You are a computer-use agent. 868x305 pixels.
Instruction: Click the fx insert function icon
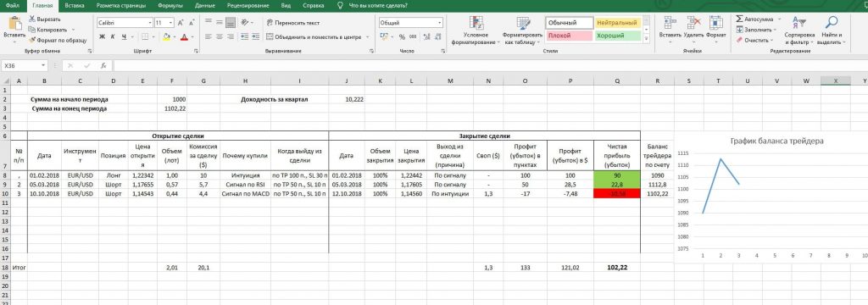coord(103,66)
